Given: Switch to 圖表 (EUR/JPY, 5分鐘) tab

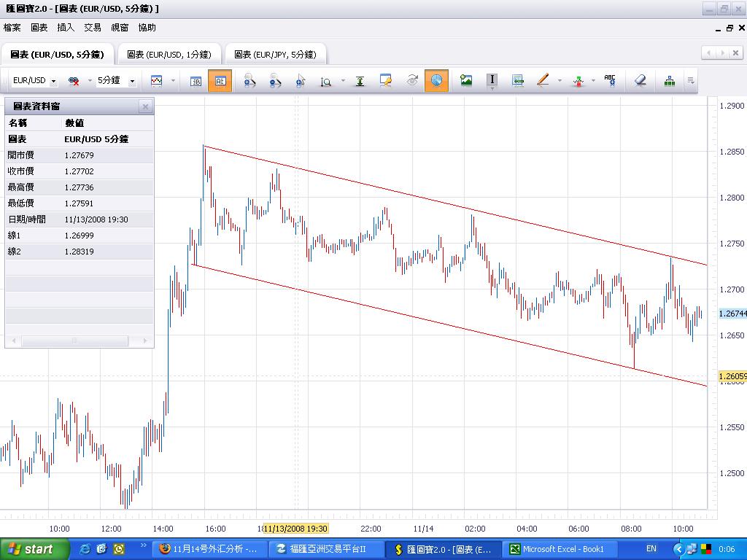Looking at the screenshot, I should pos(275,54).
